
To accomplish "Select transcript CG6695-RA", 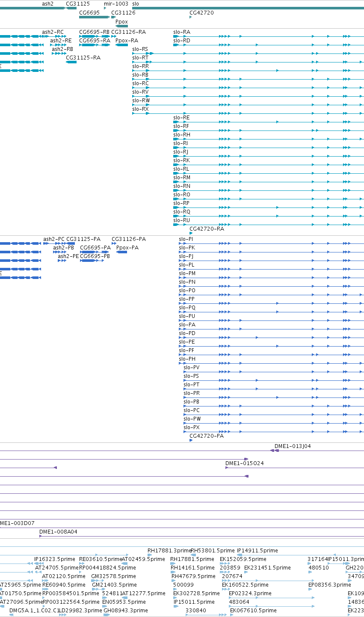I will pyautogui.click(x=95, y=41).
